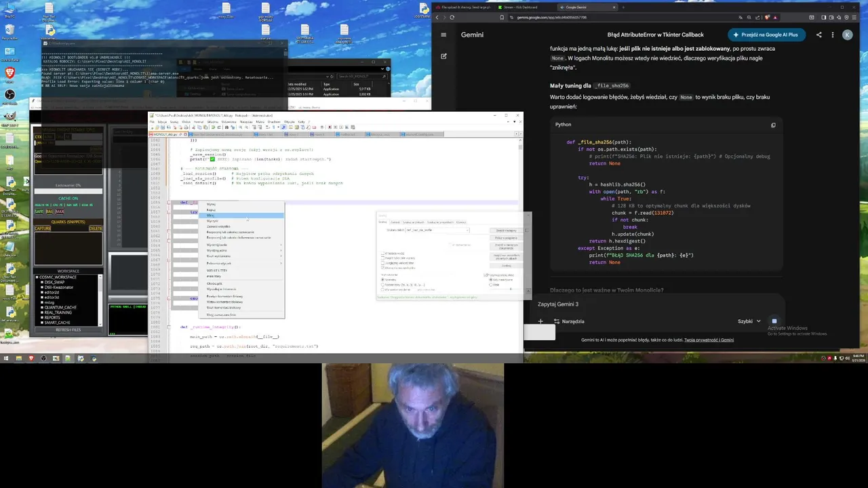Click the undo icon in Notepad++ toolbar
Screen dimensions: 868x488
tap(213, 127)
